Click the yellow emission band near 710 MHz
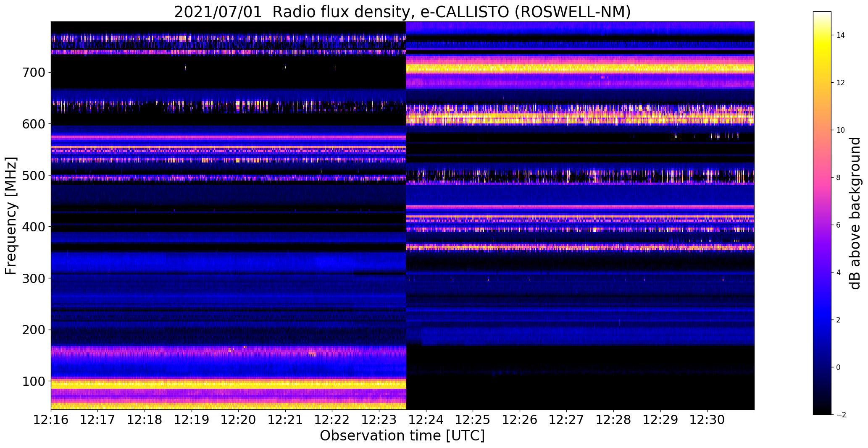This screenshot has height=448, width=868. point(580,68)
